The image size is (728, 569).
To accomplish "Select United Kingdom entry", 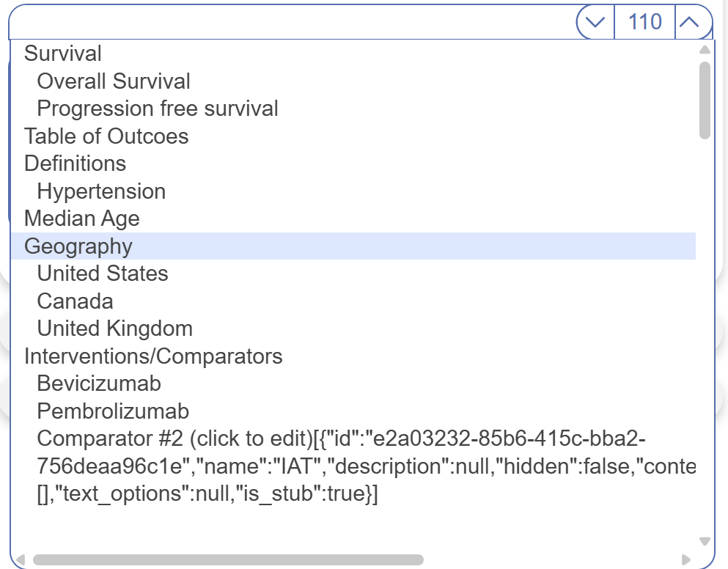I will 115,328.
